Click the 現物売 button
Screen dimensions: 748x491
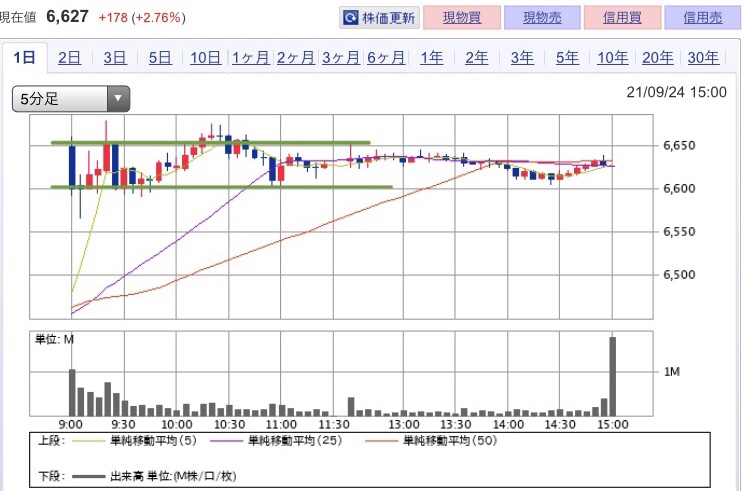(x=542, y=18)
